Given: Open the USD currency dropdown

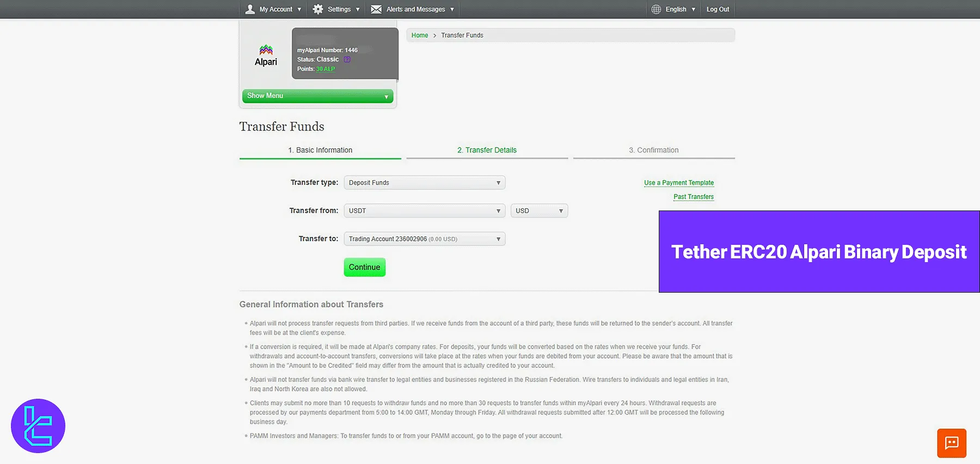Looking at the screenshot, I should [x=539, y=211].
